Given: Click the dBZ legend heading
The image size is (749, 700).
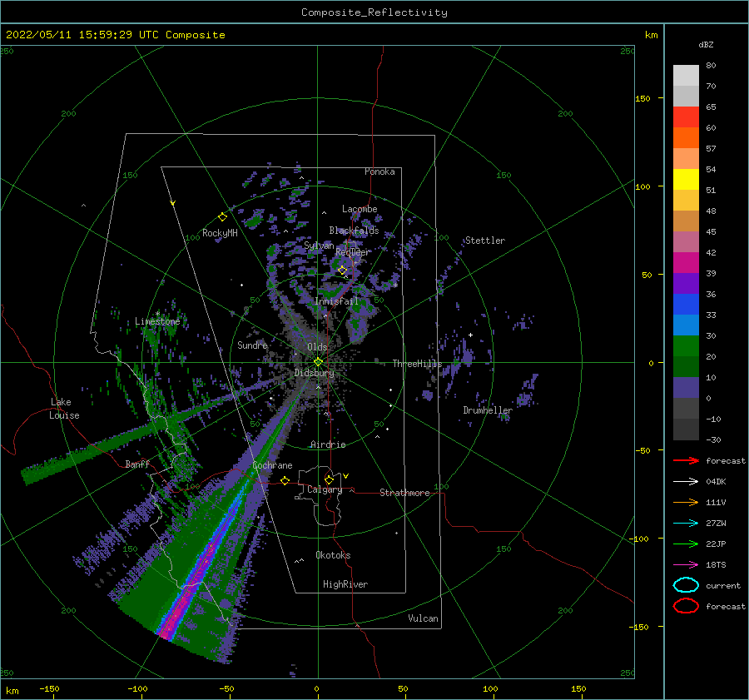Looking at the screenshot, I should (x=706, y=44).
